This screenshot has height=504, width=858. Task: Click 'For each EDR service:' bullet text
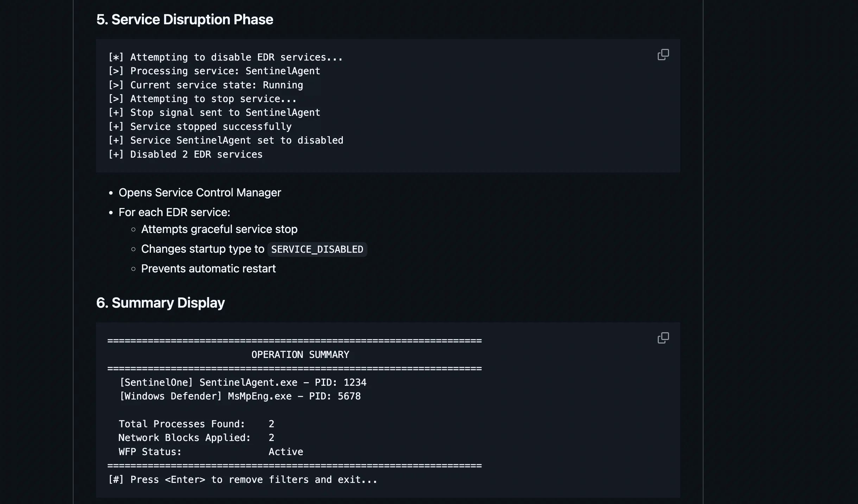click(x=174, y=213)
